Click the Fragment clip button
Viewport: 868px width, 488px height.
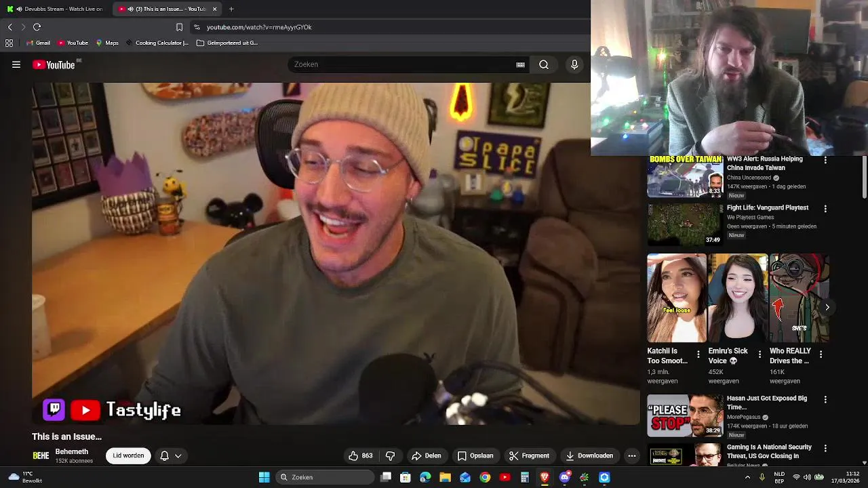(x=529, y=455)
